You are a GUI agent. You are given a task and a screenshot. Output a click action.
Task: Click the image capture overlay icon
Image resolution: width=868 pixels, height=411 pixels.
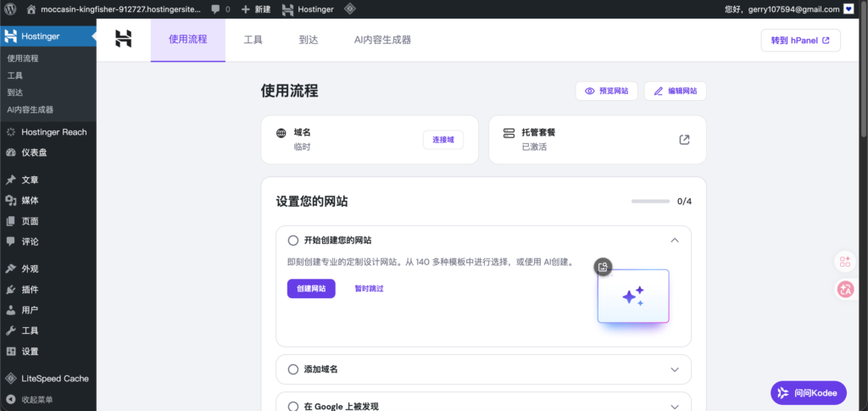click(x=604, y=267)
